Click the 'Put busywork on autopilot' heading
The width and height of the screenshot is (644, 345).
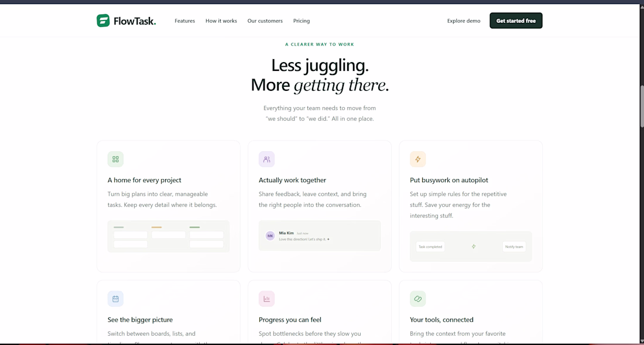449,180
